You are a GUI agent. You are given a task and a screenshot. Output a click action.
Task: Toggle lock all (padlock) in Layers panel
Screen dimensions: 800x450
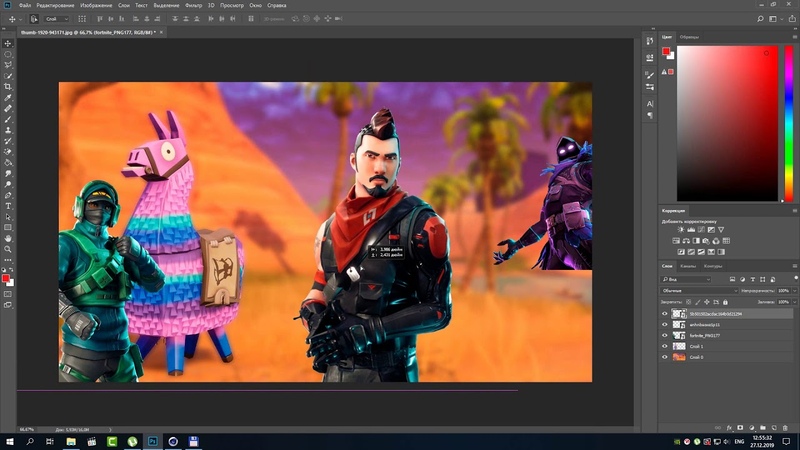click(725, 302)
